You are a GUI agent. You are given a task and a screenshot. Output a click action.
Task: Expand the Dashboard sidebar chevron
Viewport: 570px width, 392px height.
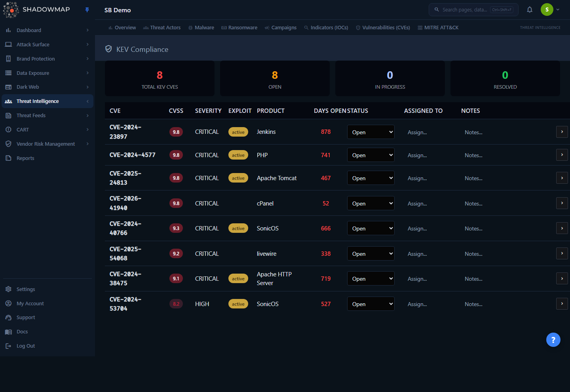[x=87, y=30]
